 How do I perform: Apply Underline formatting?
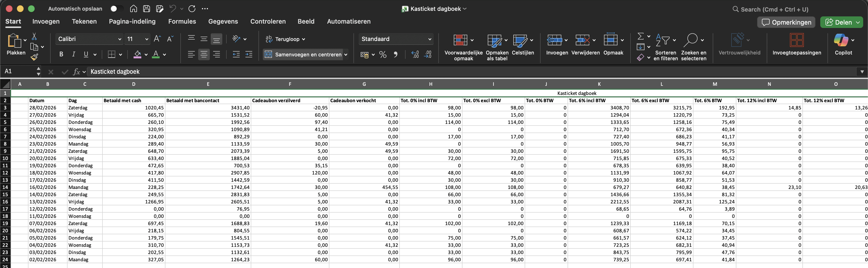pyautogui.click(x=86, y=54)
